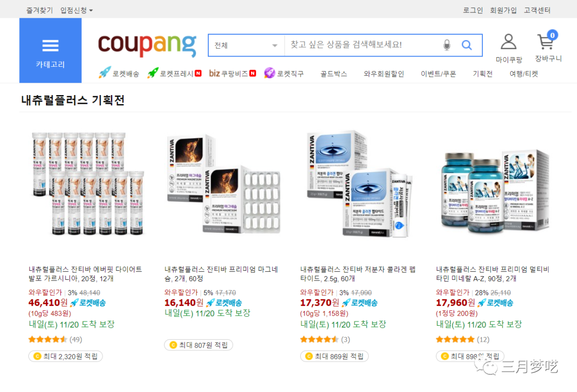Open the 카테고리 hamburger menu

click(x=50, y=50)
